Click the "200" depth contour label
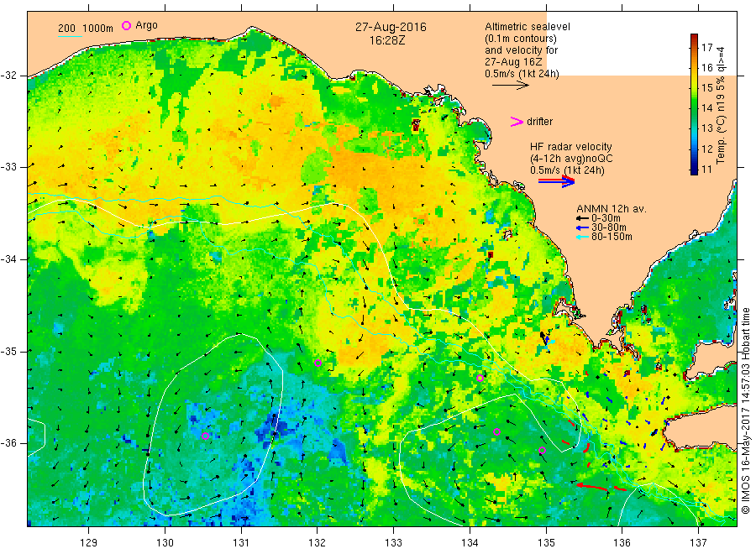 [x=66, y=29]
